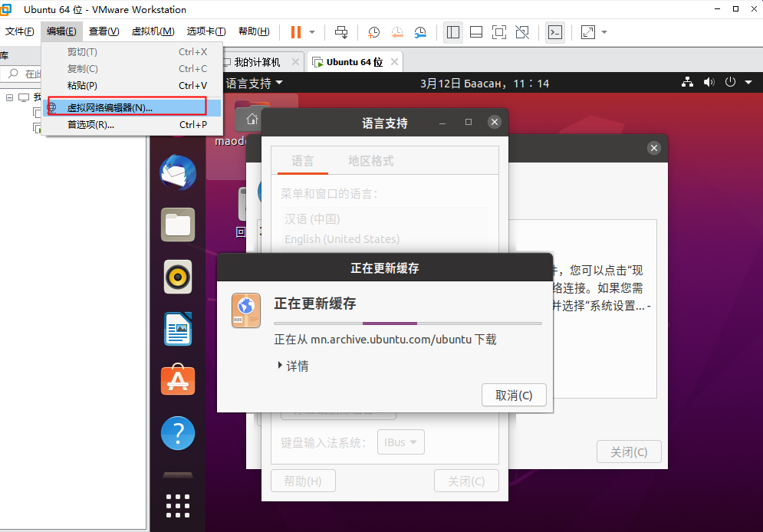Click the Ubuntu volume icon

(x=709, y=82)
